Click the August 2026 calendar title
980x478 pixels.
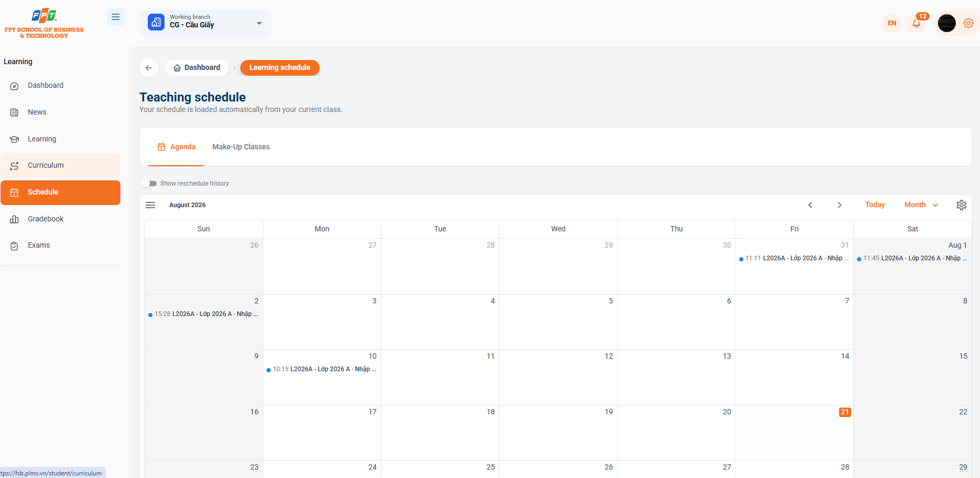(x=187, y=205)
